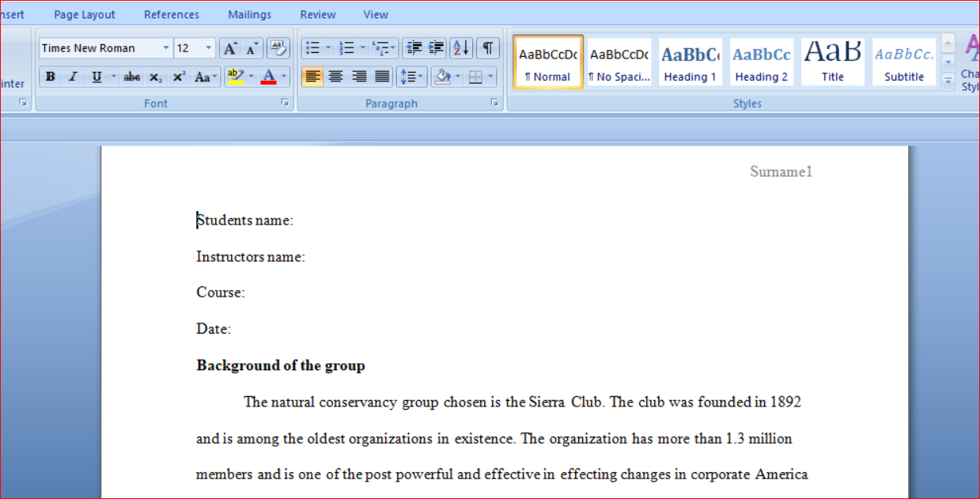This screenshot has height=499, width=980.
Task: Apply the Title style
Action: pyautogui.click(x=832, y=62)
